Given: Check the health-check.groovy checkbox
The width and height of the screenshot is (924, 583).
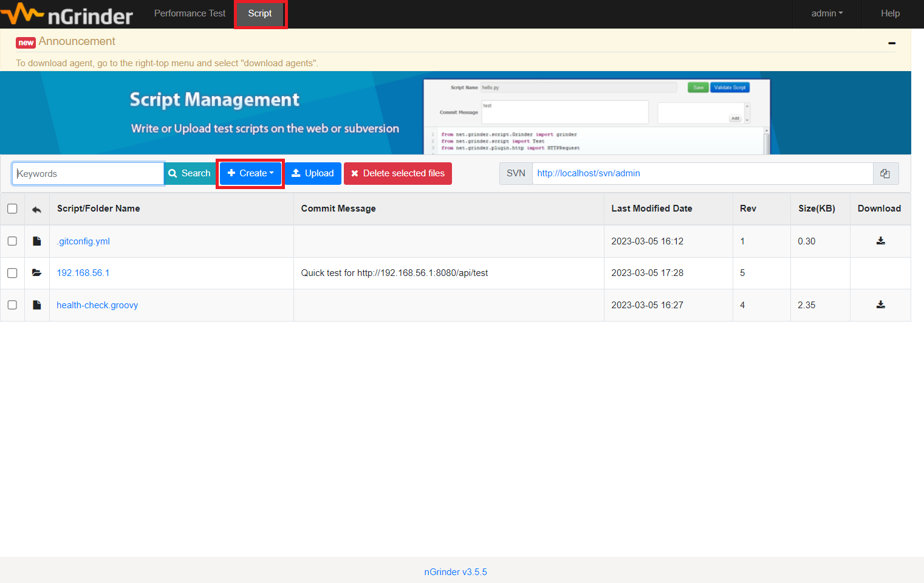Looking at the screenshot, I should 12,305.
